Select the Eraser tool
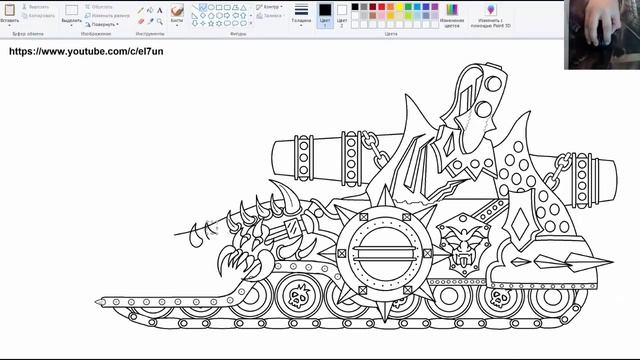640x360 pixels. tap(141, 21)
